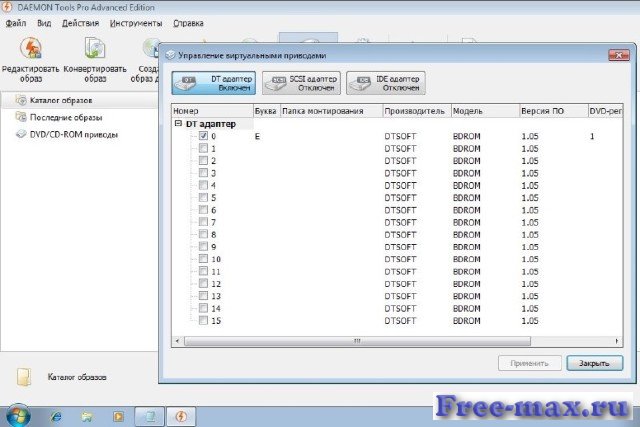Click the horizontal scrollbar thumb in the dialog
Image resolution: width=640 pixels, height=427 pixels.
click(357, 340)
